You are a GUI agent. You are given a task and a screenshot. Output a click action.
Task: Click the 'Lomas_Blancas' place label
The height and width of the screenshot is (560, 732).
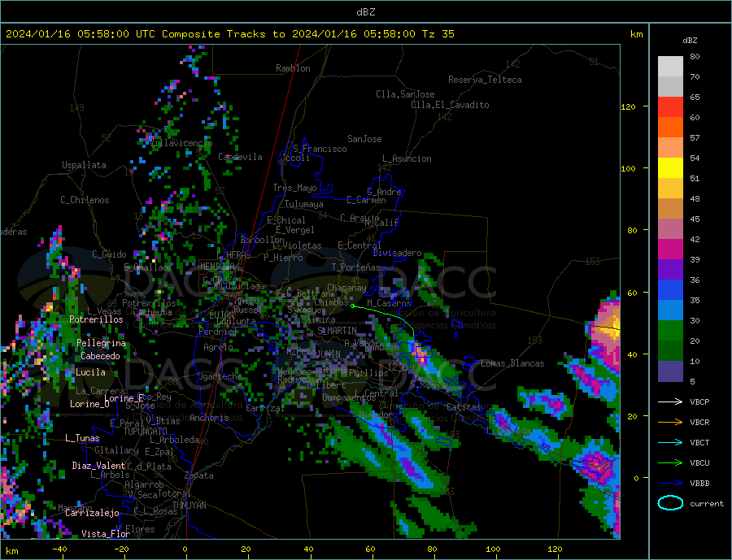coord(512,363)
